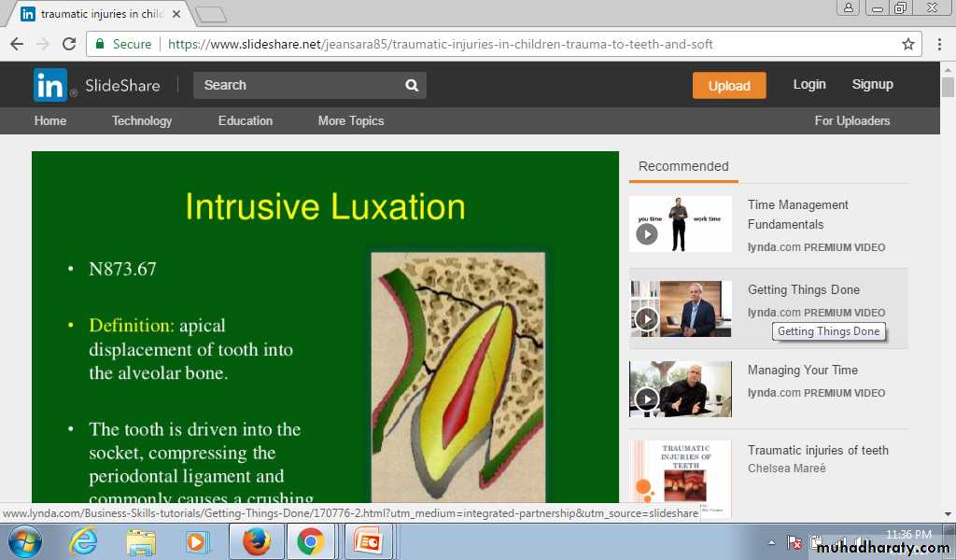Go back using browser back arrow
This screenshot has width=956, height=560.
(x=17, y=44)
